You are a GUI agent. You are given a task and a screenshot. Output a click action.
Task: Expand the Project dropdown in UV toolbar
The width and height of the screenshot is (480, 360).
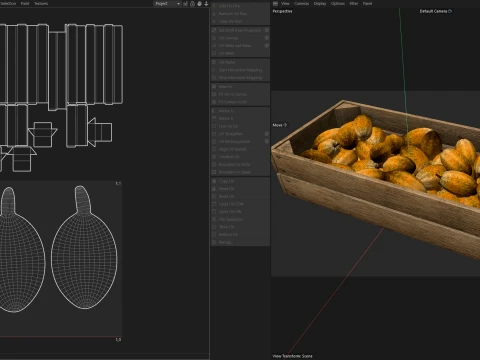pos(167,3)
